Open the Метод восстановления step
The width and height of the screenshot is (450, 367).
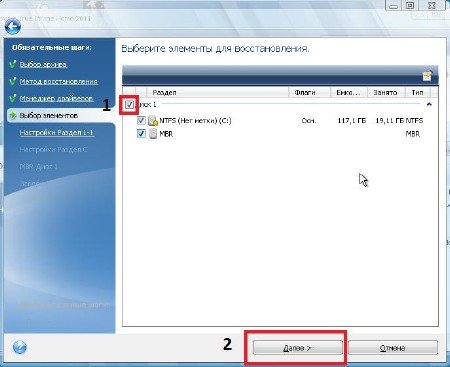coord(59,81)
